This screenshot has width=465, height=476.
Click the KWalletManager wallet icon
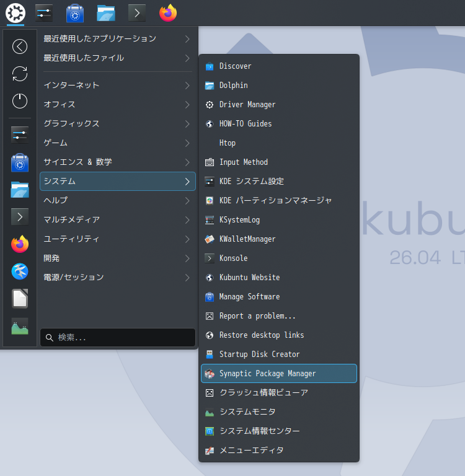coord(210,239)
